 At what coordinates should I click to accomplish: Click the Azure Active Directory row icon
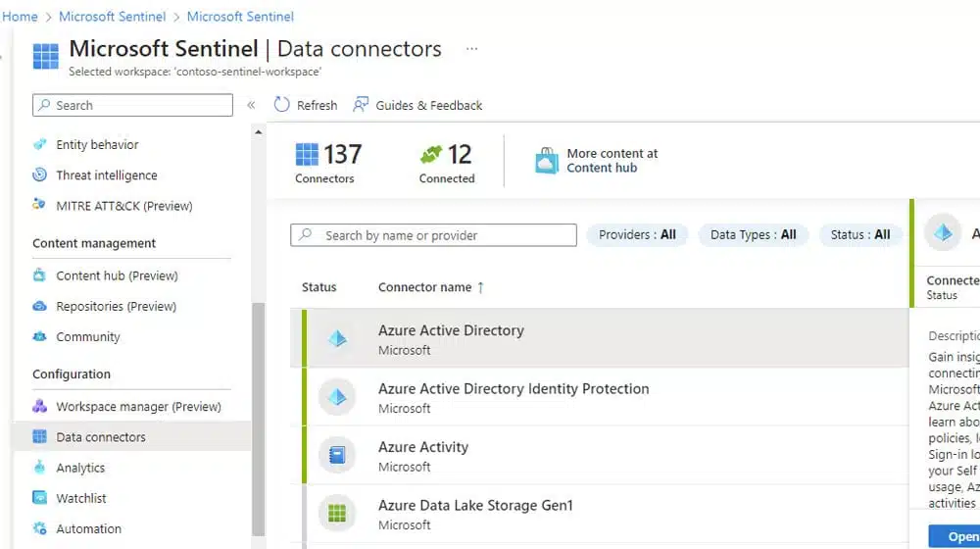[x=337, y=338]
